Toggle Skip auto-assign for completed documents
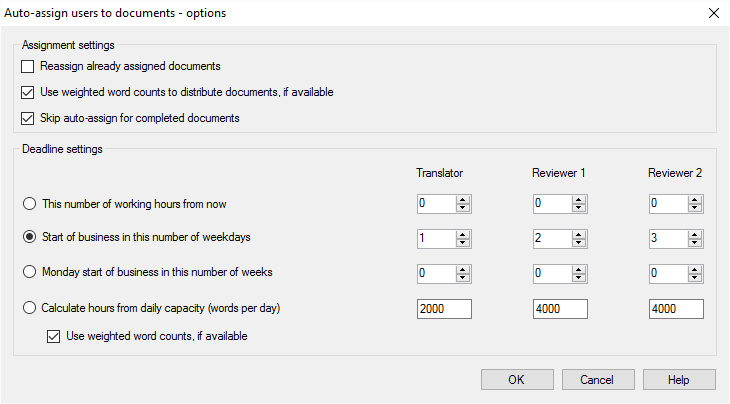The height and width of the screenshot is (404, 730). tap(27, 119)
